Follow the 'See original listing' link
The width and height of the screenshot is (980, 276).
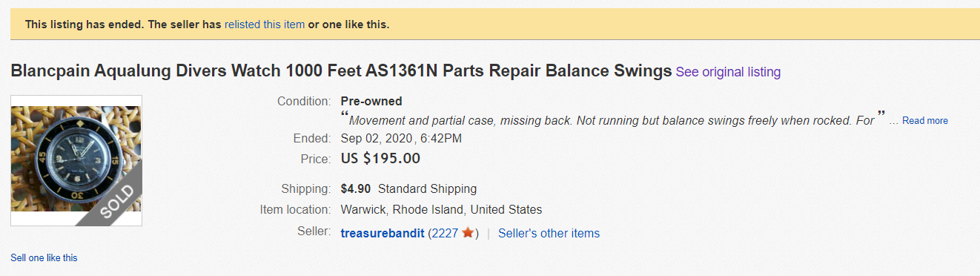pyautogui.click(x=728, y=72)
